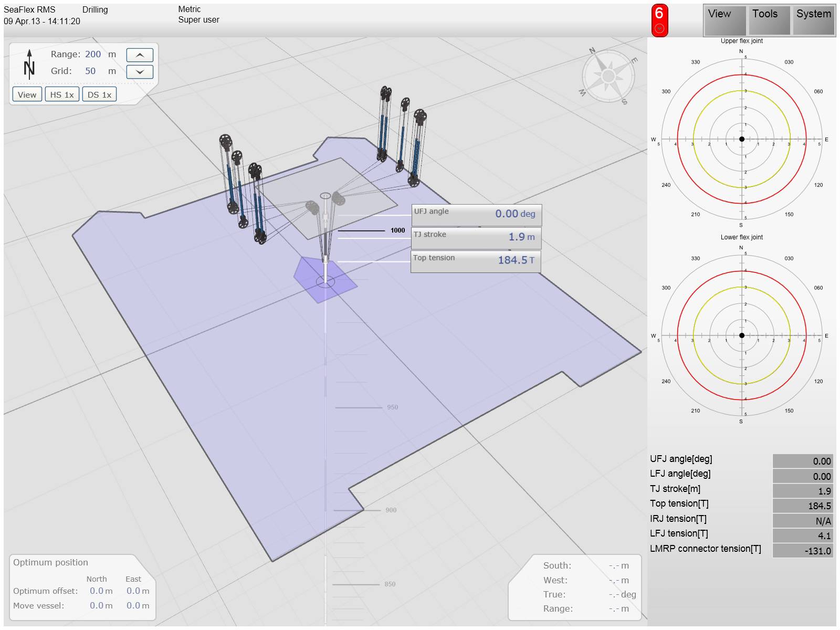Click the red alarm counter indicator
The image size is (840, 630).
(659, 20)
